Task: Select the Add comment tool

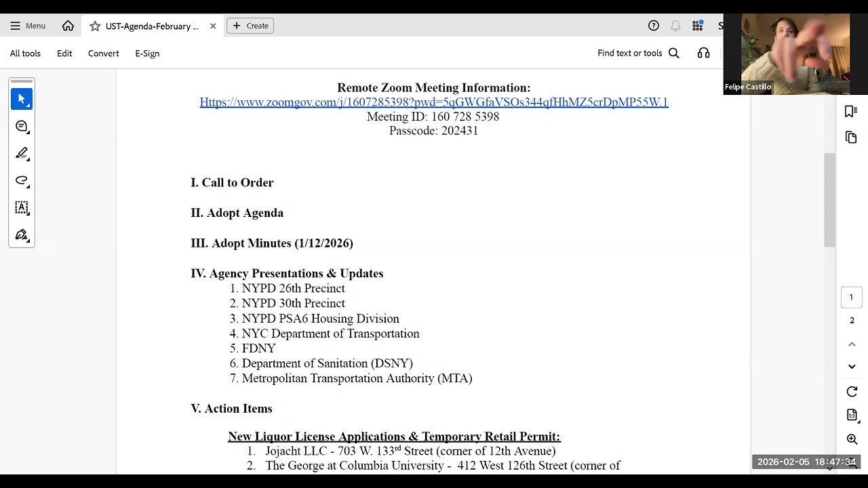Action: tap(22, 126)
